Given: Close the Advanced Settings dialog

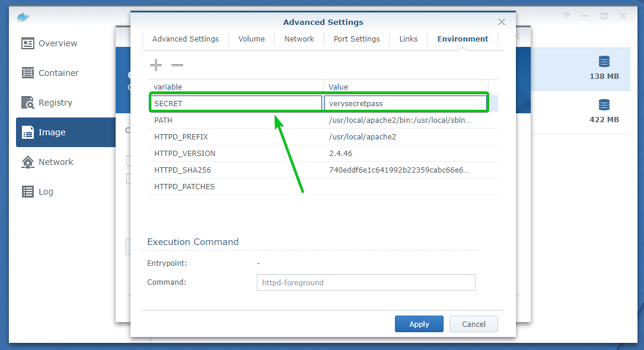Looking at the screenshot, I should pyautogui.click(x=502, y=22).
